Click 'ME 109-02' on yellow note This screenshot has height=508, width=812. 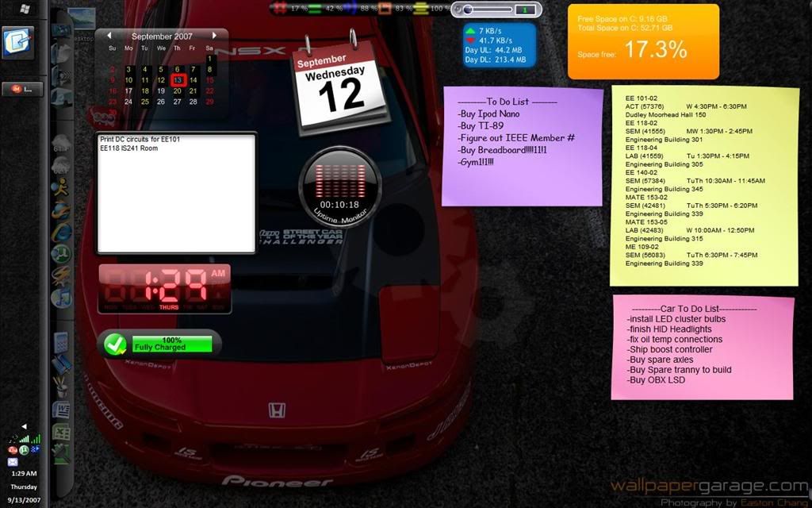pos(642,247)
